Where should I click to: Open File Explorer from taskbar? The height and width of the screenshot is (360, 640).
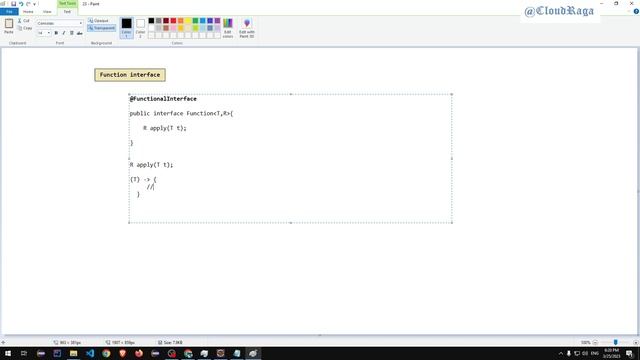73,353
